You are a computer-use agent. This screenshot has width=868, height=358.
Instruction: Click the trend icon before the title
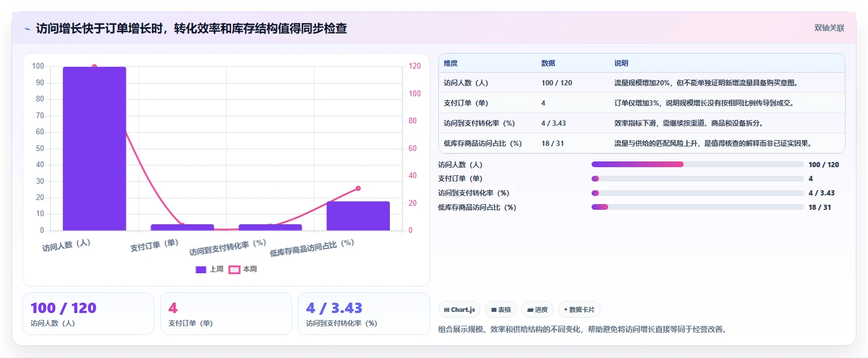pos(27,29)
